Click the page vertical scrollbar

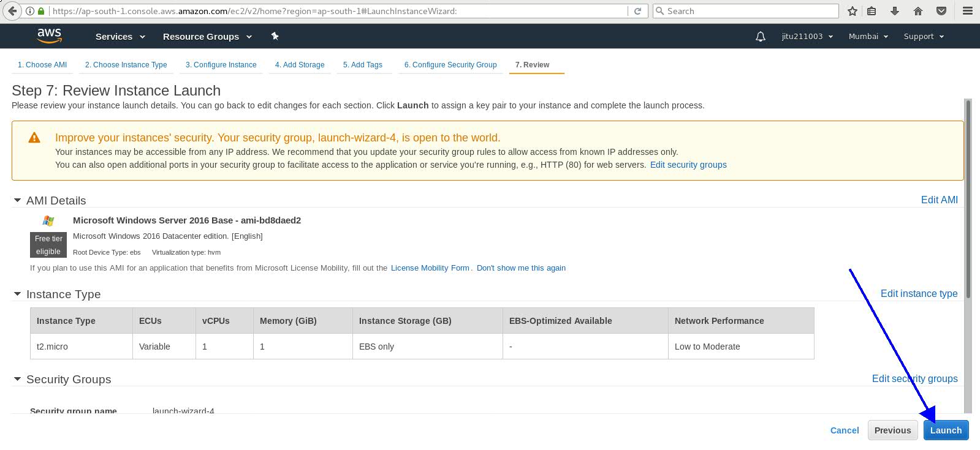(968, 199)
